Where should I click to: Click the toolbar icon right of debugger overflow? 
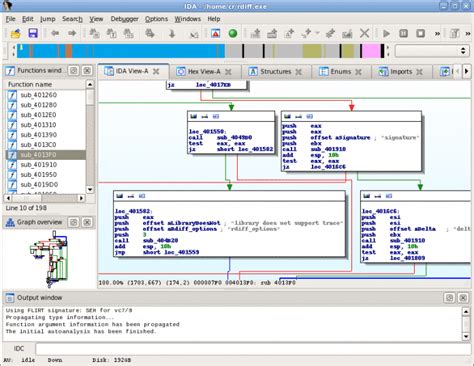pyautogui.click(x=454, y=33)
